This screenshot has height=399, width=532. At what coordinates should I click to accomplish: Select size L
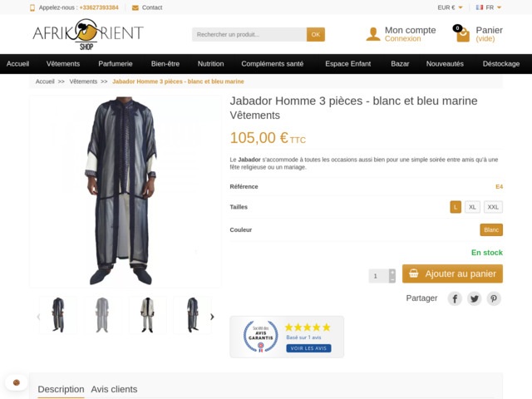tap(456, 207)
